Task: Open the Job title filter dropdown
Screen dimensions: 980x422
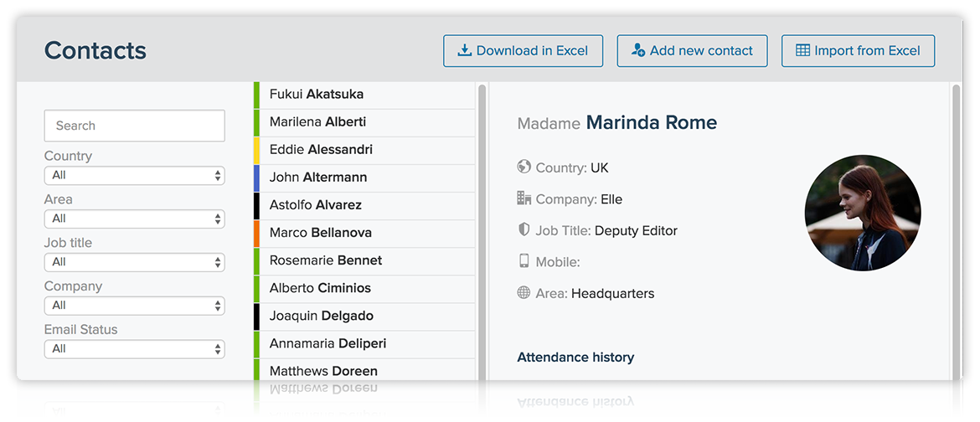Action: tap(134, 262)
